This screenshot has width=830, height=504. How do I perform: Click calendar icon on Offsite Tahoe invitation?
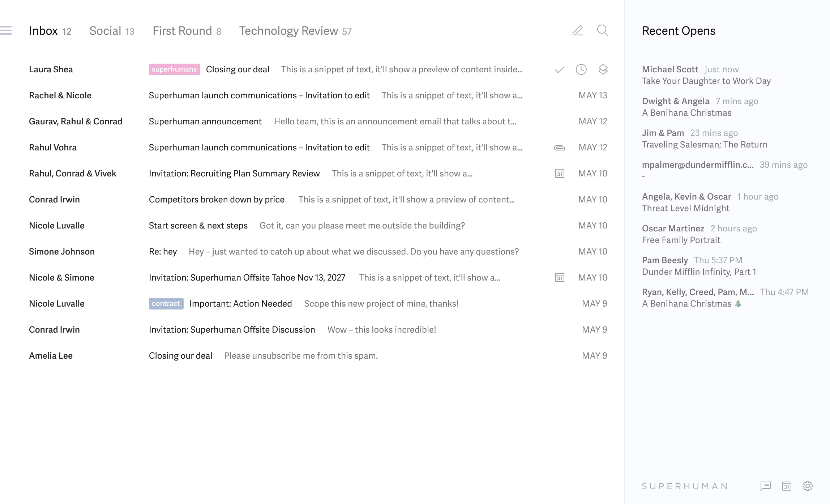click(560, 278)
